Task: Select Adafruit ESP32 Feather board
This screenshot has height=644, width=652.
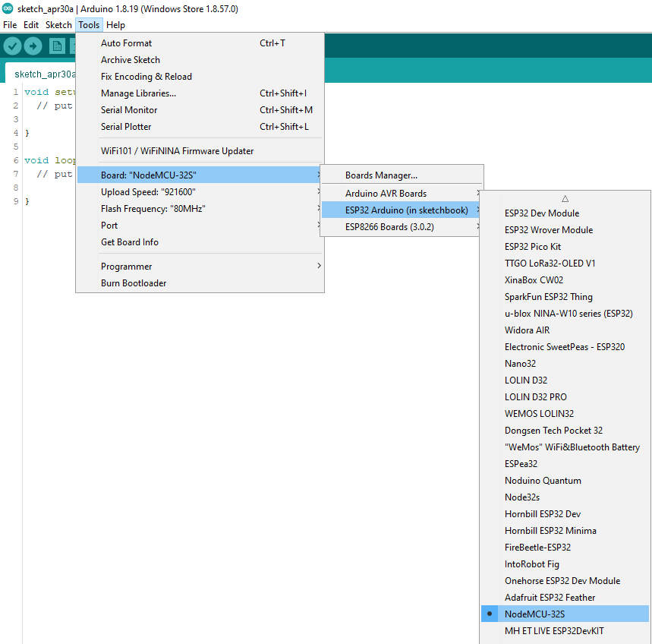Action: (565, 598)
